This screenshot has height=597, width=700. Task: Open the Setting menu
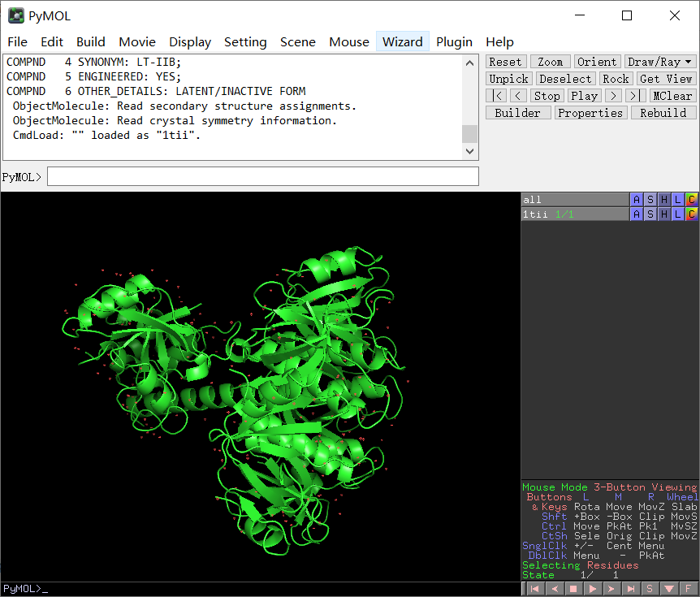245,42
